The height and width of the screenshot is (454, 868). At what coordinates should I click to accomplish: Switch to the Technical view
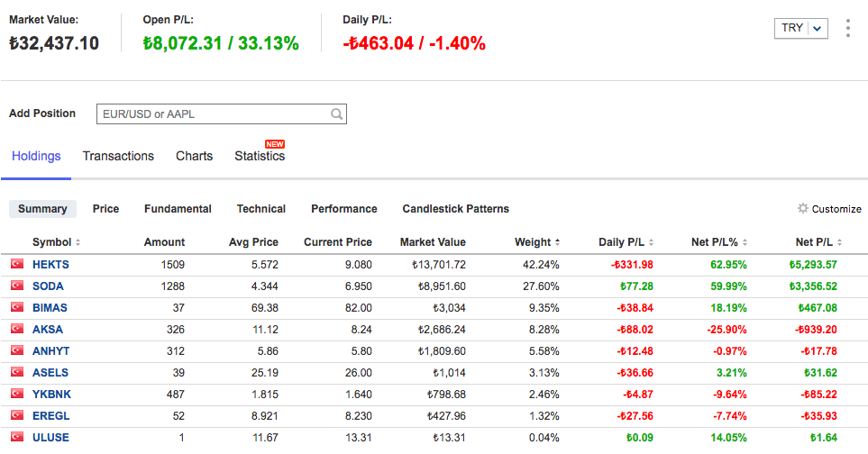click(260, 209)
